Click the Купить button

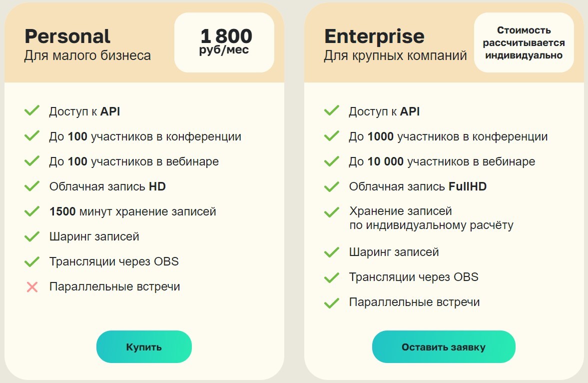[144, 346]
